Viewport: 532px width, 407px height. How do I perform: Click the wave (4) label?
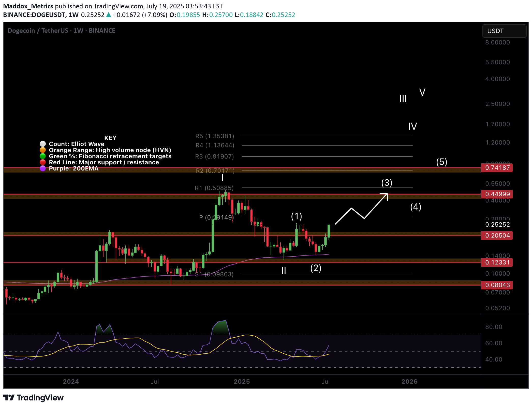[416, 207]
